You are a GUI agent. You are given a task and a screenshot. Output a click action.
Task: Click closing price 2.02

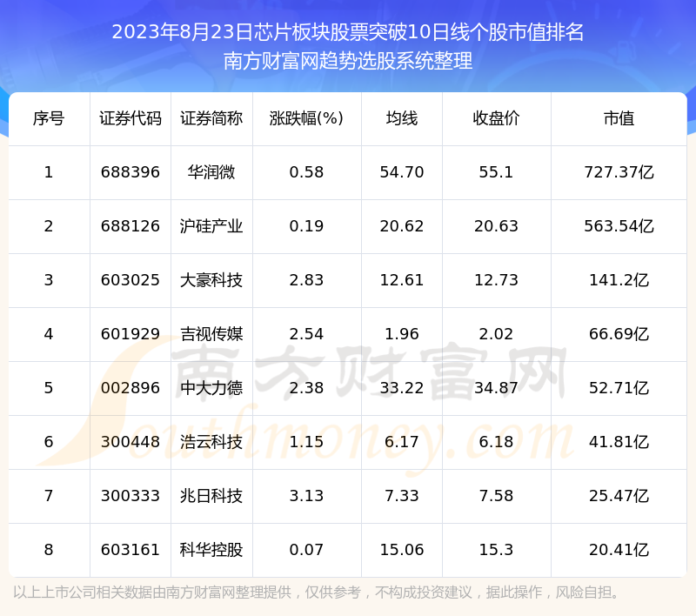(496, 334)
